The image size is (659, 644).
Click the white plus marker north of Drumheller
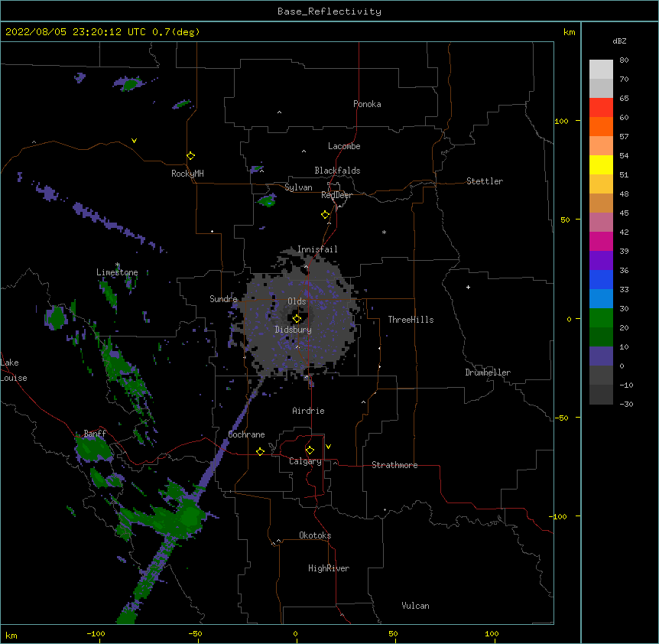point(468,287)
